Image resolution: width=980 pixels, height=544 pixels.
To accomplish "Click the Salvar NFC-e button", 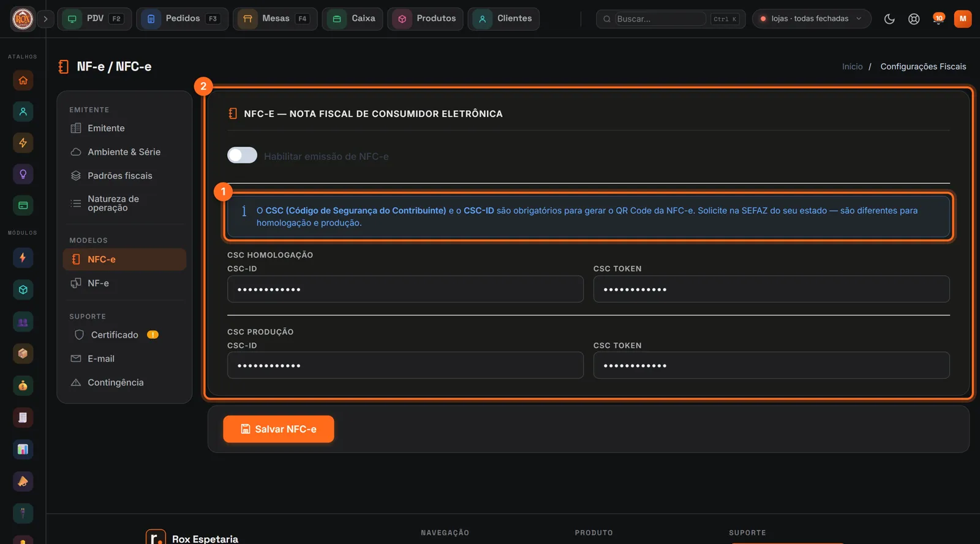I will (x=279, y=429).
